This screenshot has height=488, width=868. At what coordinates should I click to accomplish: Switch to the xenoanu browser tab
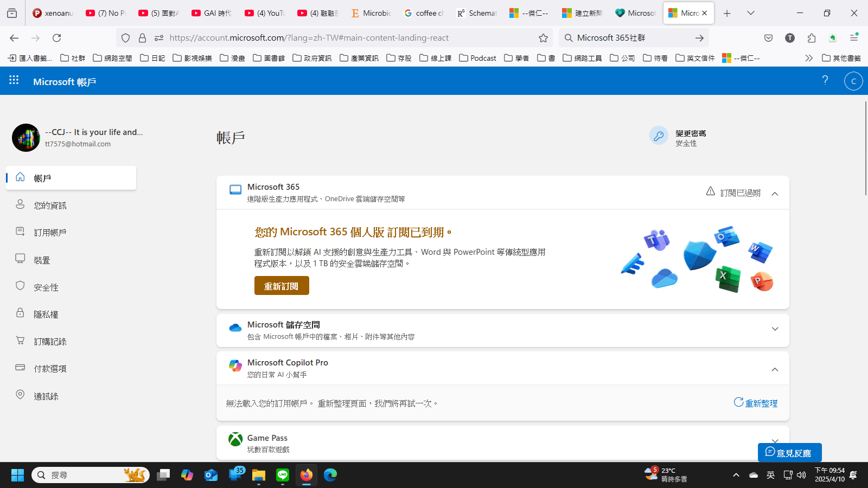(x=53, y=13)
